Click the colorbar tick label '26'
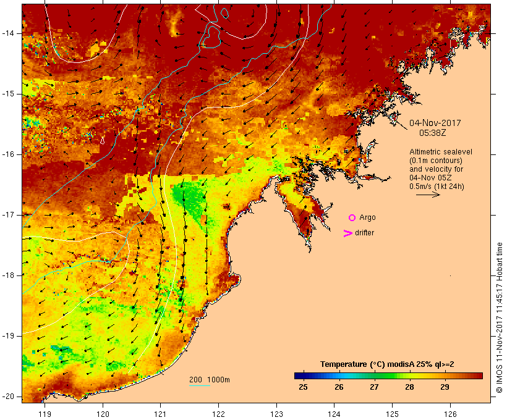The image size is (507, 420). point(339,387)
